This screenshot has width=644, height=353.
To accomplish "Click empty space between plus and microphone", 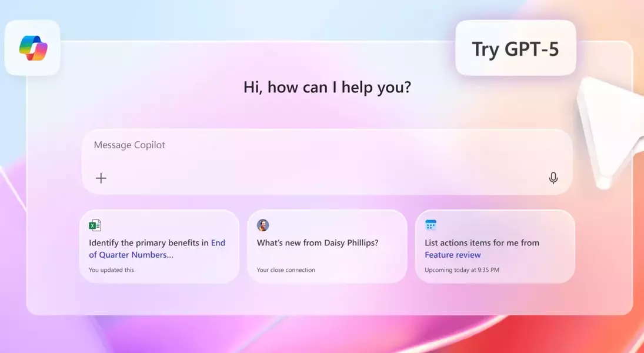I will click(x=326, y=178).
